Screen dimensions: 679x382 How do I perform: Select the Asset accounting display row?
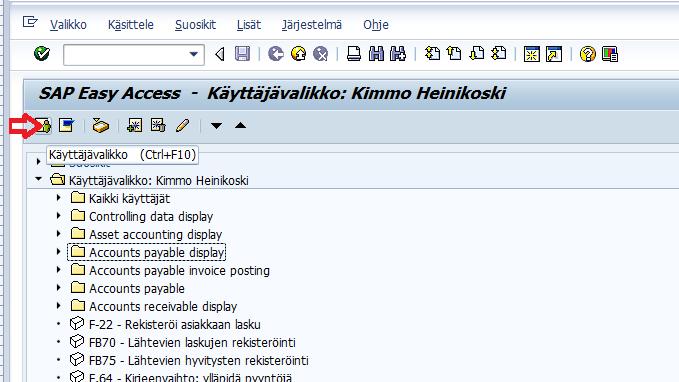point(155,235)
